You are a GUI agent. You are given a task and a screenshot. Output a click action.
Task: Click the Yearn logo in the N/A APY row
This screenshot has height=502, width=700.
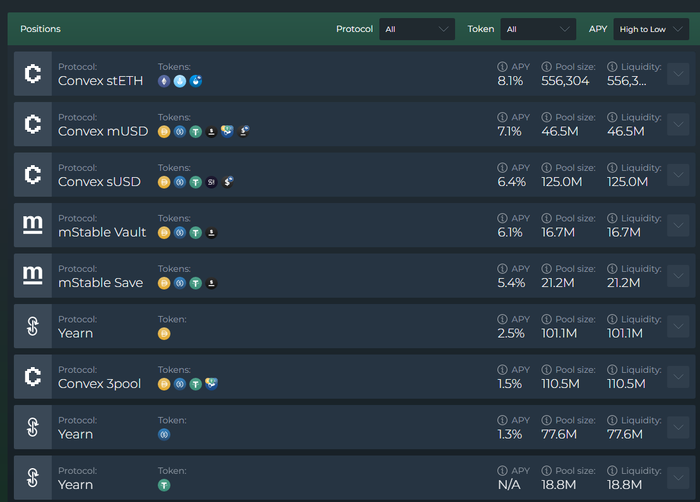[33, 477]
